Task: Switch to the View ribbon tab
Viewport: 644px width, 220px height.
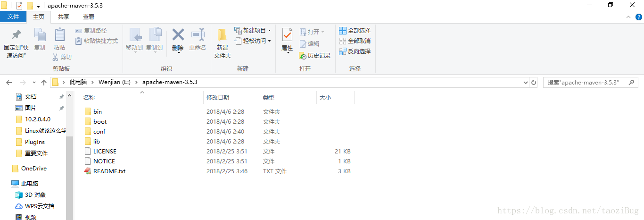Action: coord(89,17)
